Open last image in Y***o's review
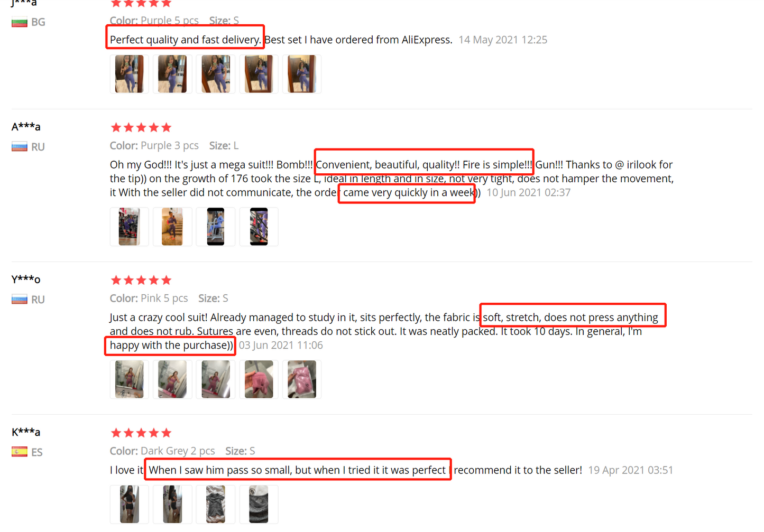Image resolution: width=764 pixels, height=532 pixels. pyautogui.click(x=302, y=379)
